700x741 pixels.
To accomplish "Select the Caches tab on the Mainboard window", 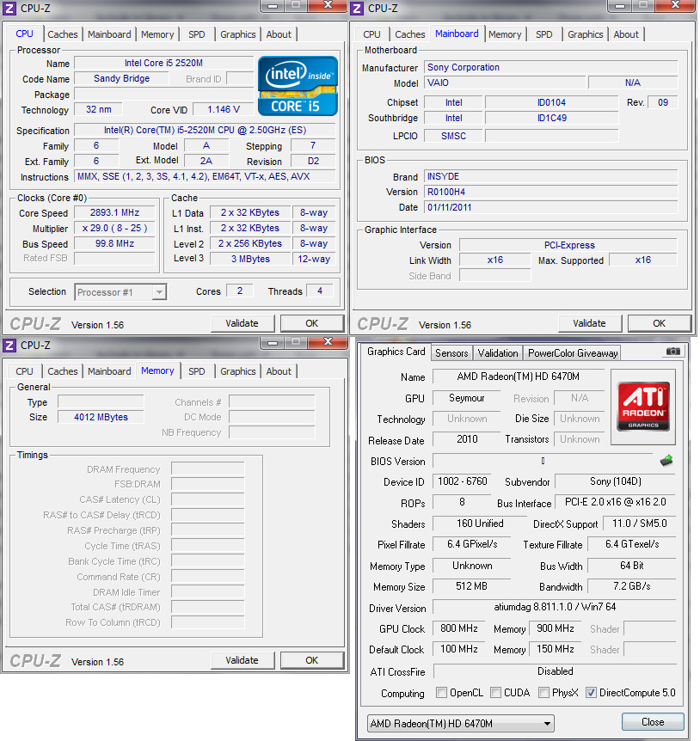I will pyautogui.click(x=409, y=34).
